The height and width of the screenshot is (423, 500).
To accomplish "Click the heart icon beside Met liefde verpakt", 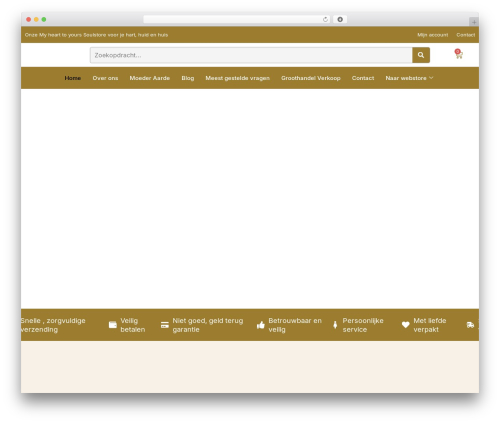I will point(405,325).
